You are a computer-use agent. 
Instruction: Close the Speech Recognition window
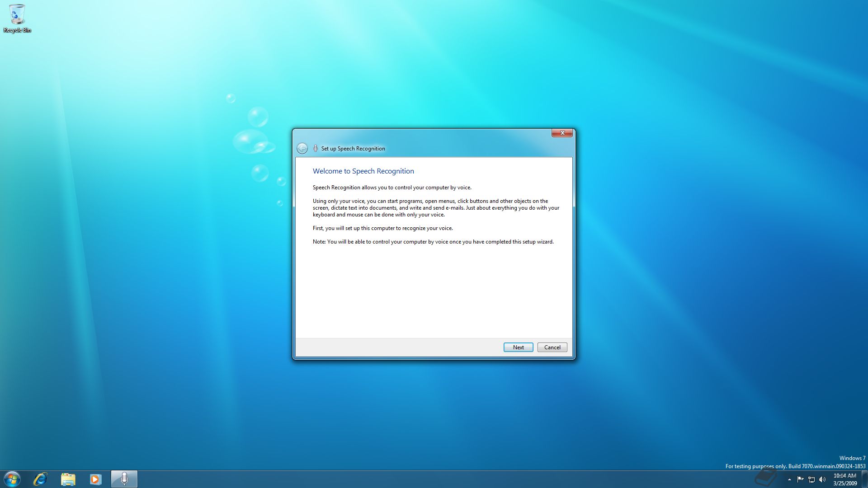coord(562,133)
